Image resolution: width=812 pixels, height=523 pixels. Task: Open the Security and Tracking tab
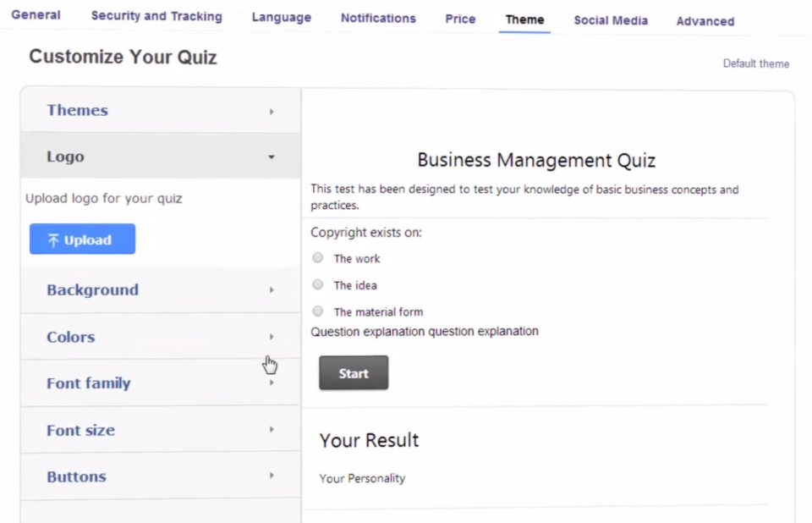[156, 15]
